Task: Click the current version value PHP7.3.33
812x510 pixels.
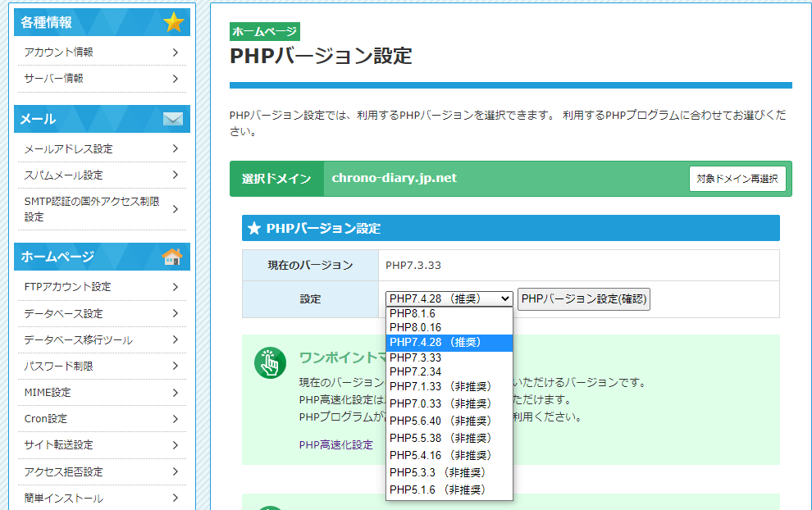Action: (413, 265)
